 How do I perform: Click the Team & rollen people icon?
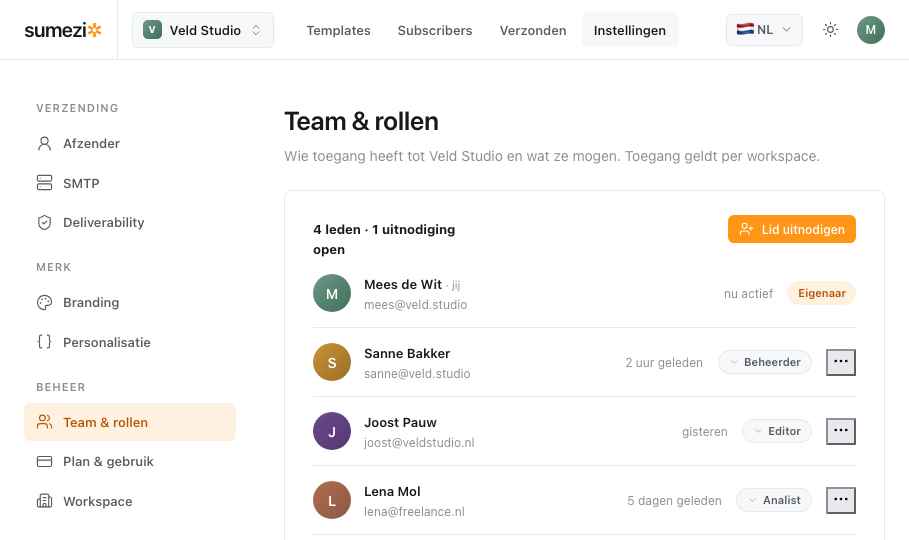(x=45, y=422)
